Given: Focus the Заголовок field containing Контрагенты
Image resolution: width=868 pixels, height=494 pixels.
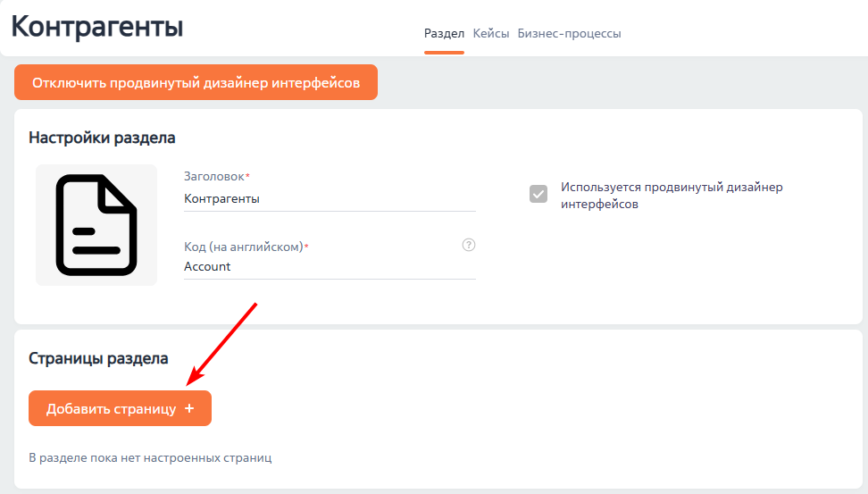Looking at the screenshot, I should click(330, 199).
